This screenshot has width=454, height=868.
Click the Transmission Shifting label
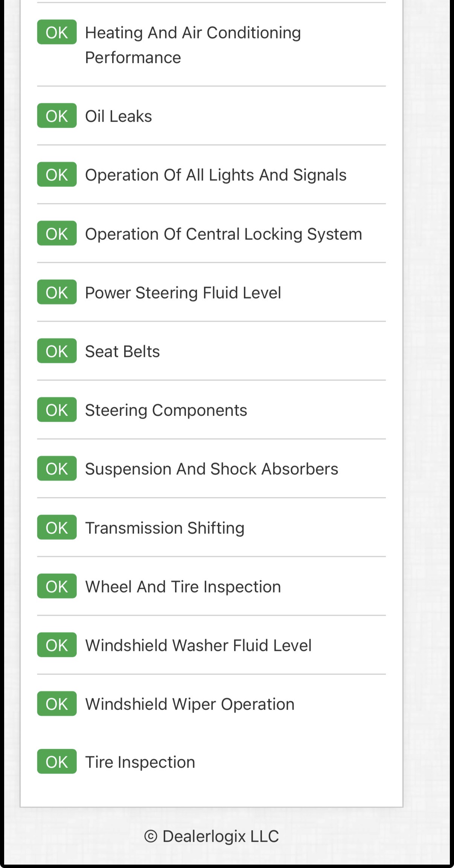pyautogui.click(x=165, y=528)
